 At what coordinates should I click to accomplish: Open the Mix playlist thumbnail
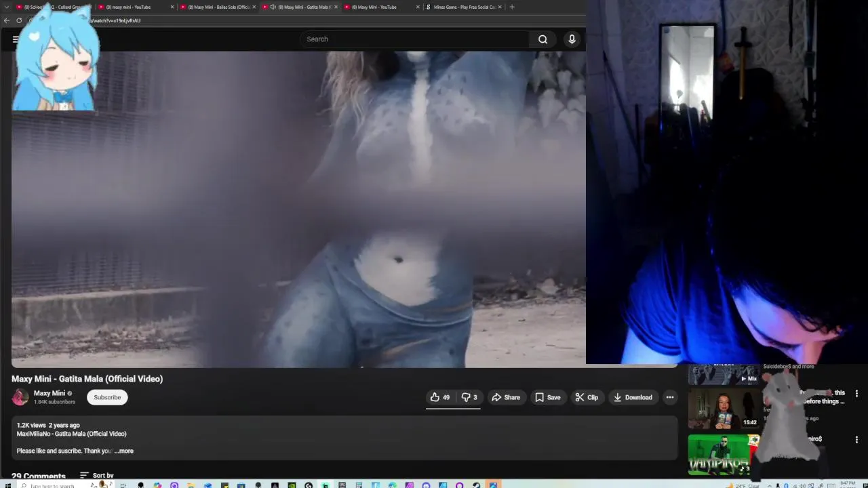tap(724, 375)
